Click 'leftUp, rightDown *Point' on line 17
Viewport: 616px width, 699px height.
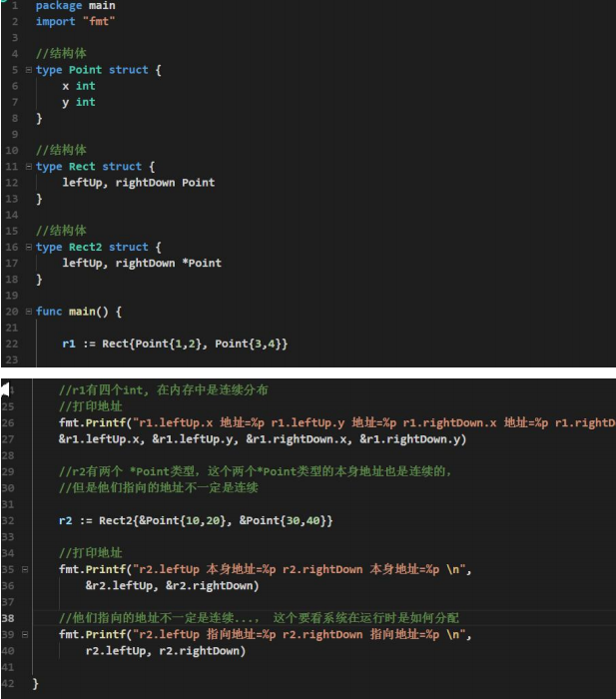[142, 263]
